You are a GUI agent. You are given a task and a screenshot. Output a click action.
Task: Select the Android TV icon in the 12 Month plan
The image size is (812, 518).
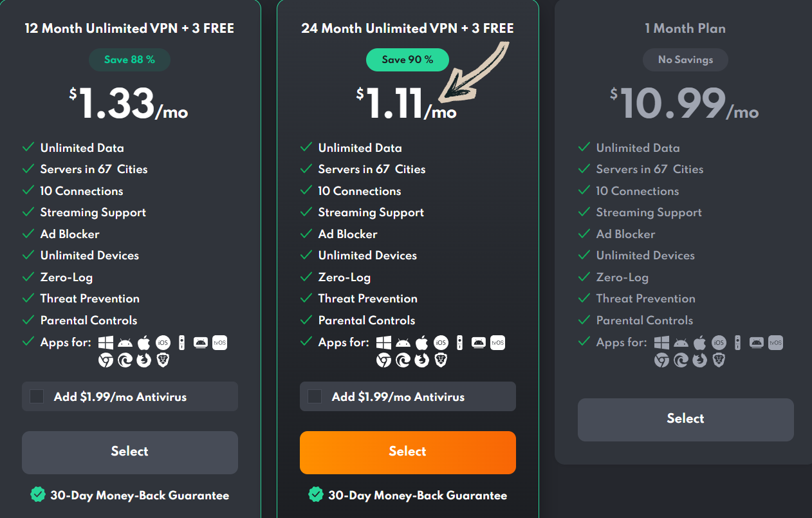pyautogui.click(x=201, y=342)
